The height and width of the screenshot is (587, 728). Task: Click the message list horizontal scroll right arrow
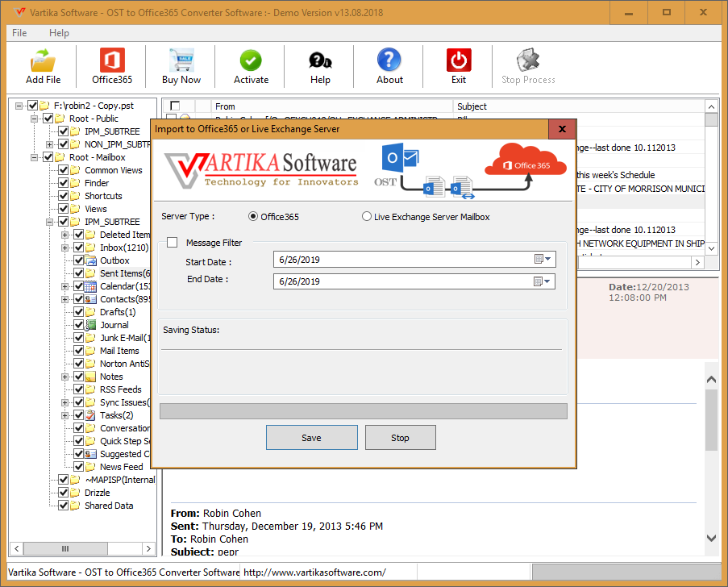tap(697, 262)
